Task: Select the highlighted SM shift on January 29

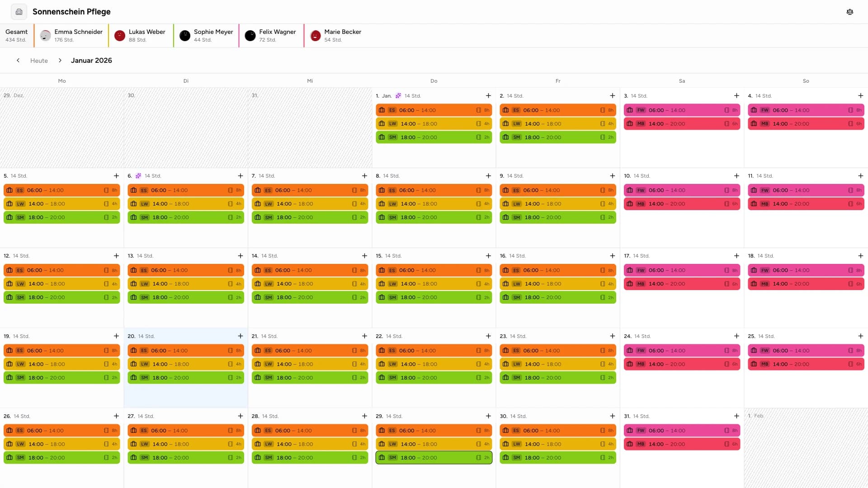Action: 434,457
